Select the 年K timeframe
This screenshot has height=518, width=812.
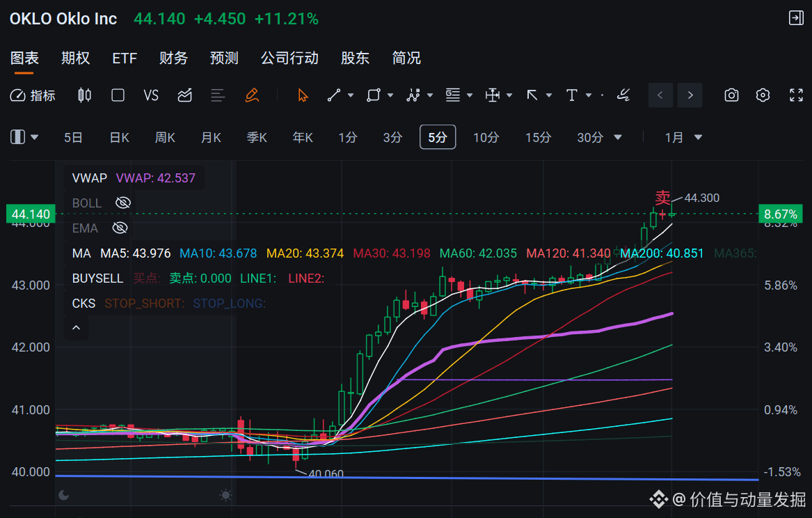coord(303,137)
